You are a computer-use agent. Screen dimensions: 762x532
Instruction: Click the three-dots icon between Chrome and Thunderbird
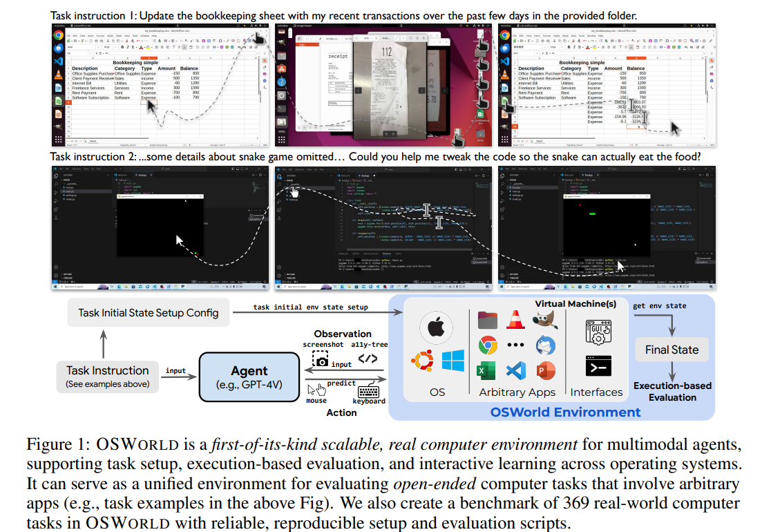(x=516, y=345)
